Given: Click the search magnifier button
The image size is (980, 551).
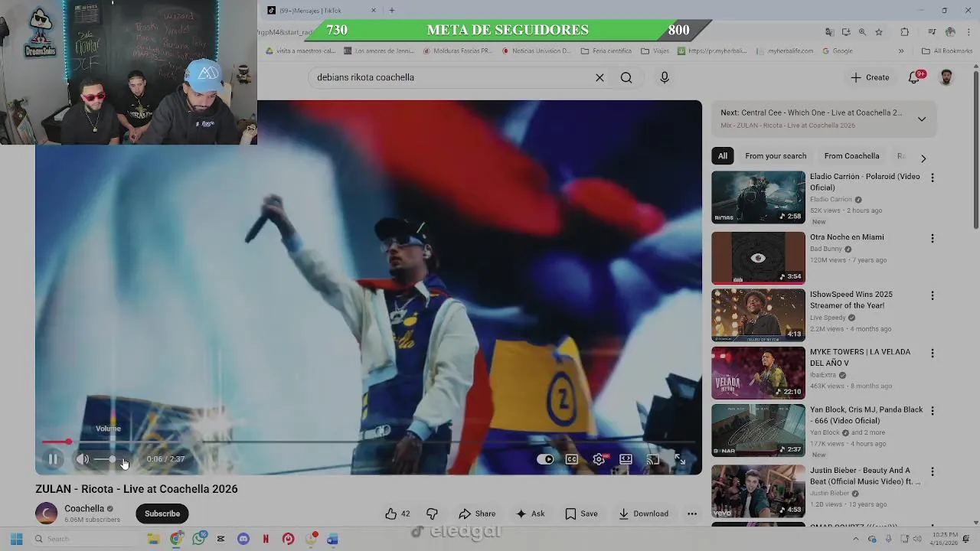Looking at the screenshot, I should pos(626,77).
